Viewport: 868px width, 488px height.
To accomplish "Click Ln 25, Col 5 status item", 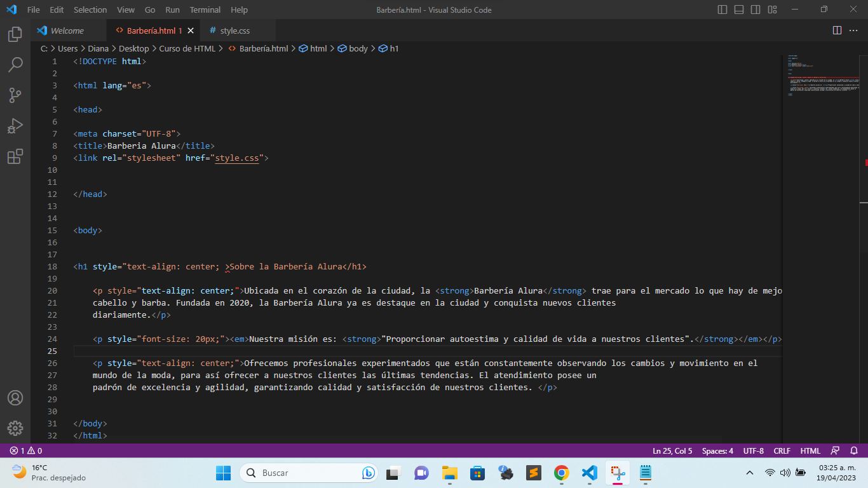I will pos(672,451).
